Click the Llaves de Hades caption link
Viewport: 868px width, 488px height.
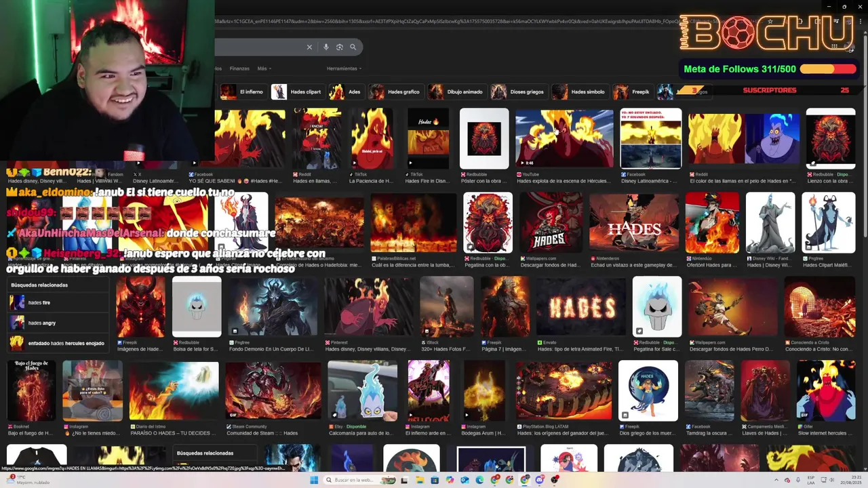coord(765,433)
